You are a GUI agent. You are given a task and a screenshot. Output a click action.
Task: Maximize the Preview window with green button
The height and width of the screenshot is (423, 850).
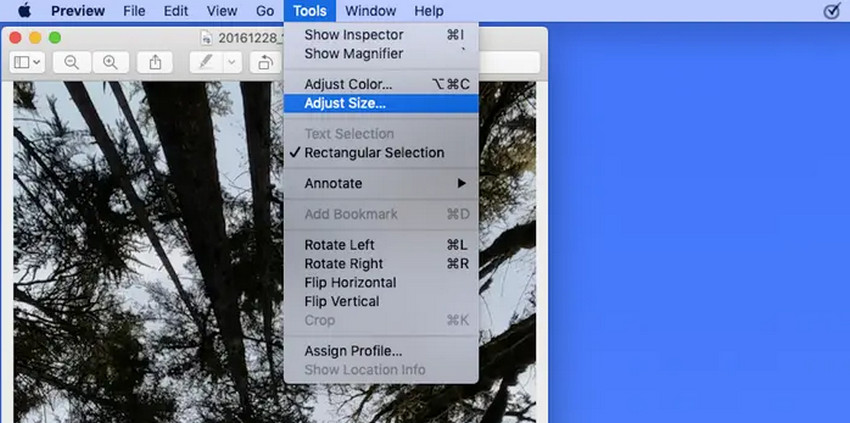pyautogui.click(x=55, y=37)
